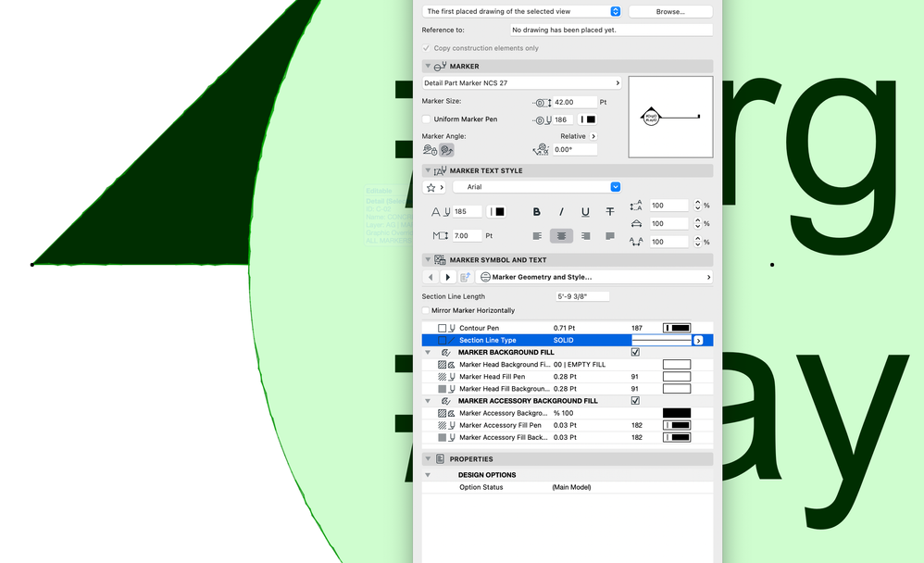Collapse the MARKER TEXT STYLE panel
This screenshot has width=924, height=563.
[x=428, y=169]
